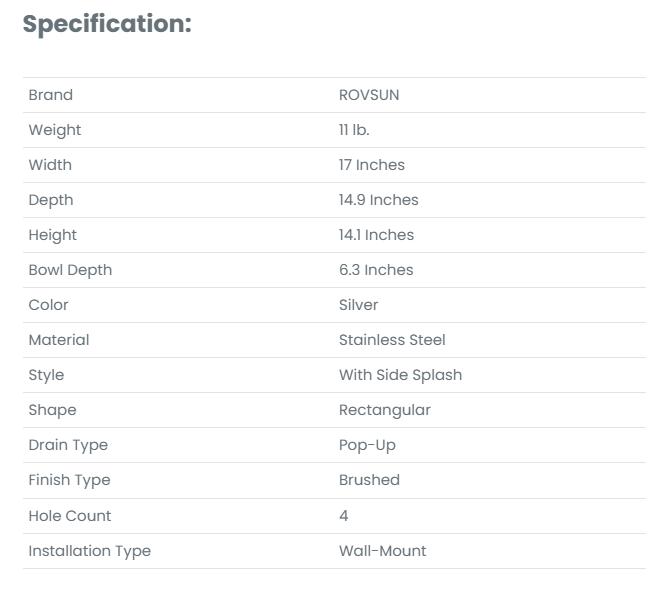Select the 14.1 Inches height value
Image resolution: width=663 pixels, height=594 pixels.
[x=376, y=235]
